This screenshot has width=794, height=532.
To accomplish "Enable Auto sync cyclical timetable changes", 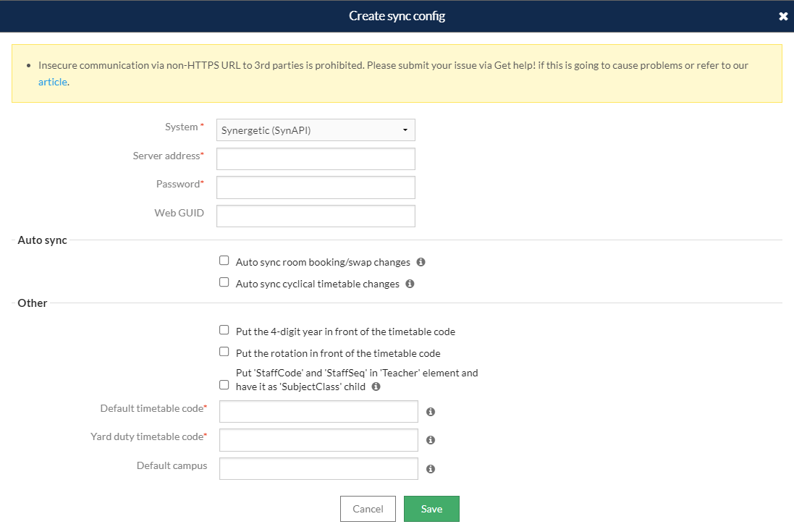I will pos(224,282).
